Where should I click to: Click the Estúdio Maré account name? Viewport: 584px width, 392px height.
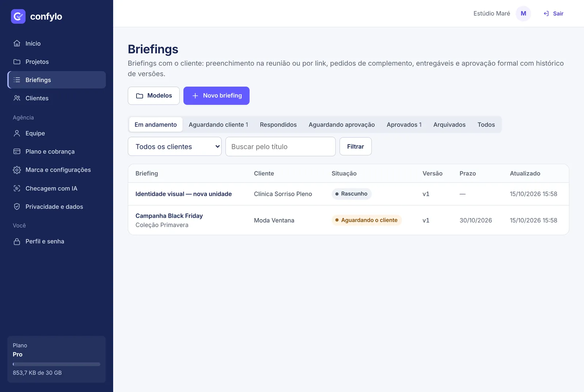[492, 13]
